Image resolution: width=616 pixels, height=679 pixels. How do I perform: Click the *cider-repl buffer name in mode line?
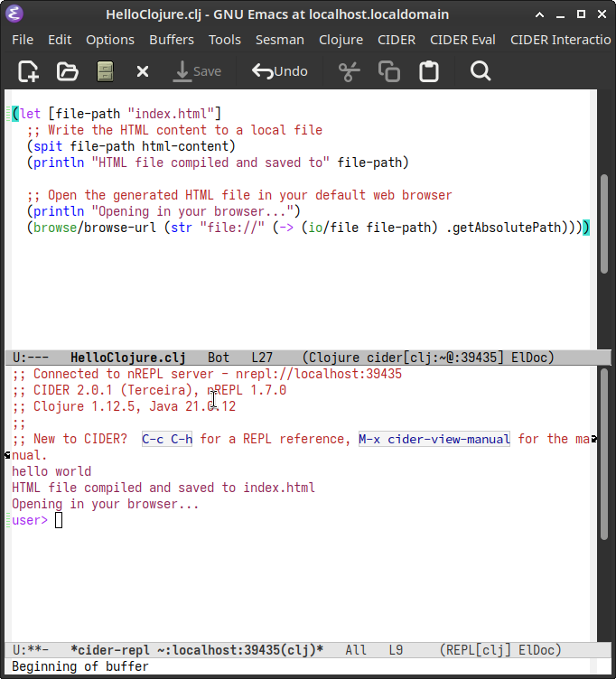(197, 650)
